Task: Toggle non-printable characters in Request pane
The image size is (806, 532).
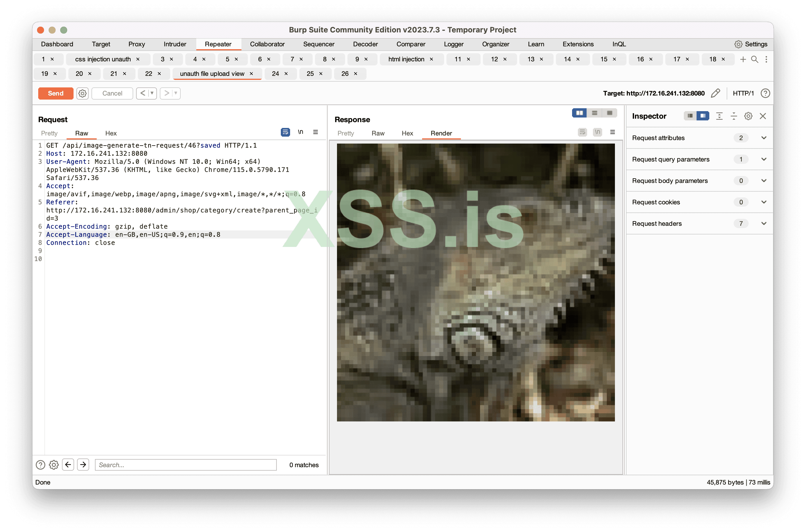Action: (300, 132)
